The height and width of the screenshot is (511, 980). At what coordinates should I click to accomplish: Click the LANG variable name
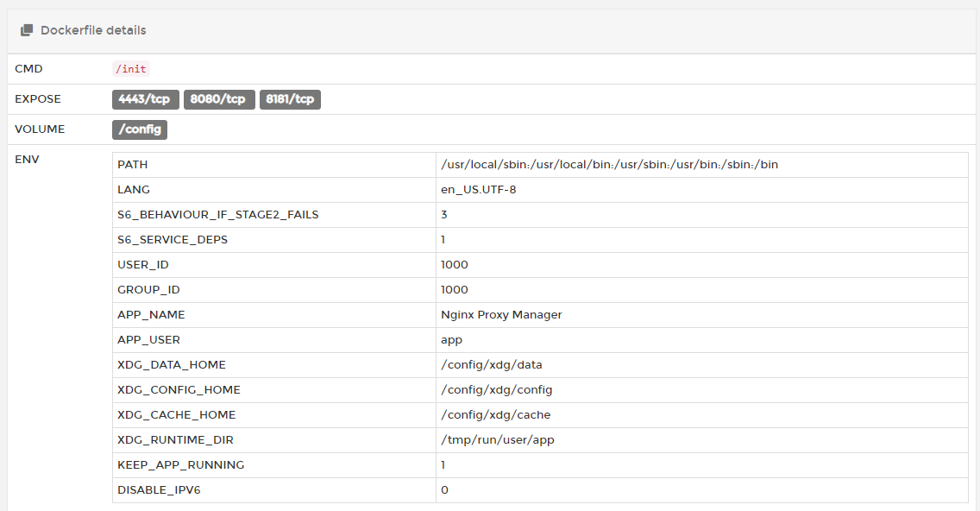pyautogui.click(x=134, y=190)
